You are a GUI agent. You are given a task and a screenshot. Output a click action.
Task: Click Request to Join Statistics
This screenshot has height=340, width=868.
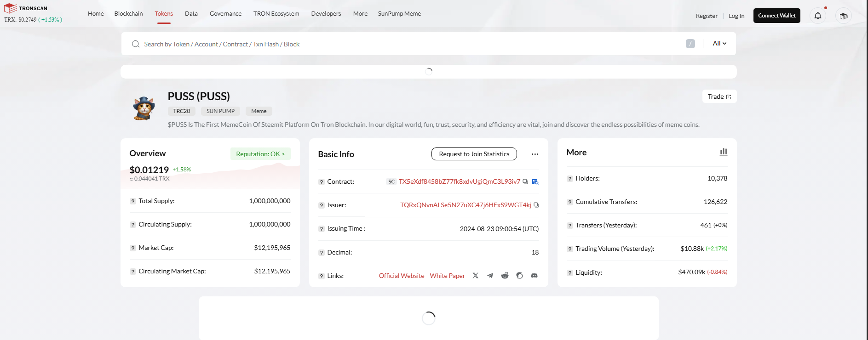click(x=474, y=154)
